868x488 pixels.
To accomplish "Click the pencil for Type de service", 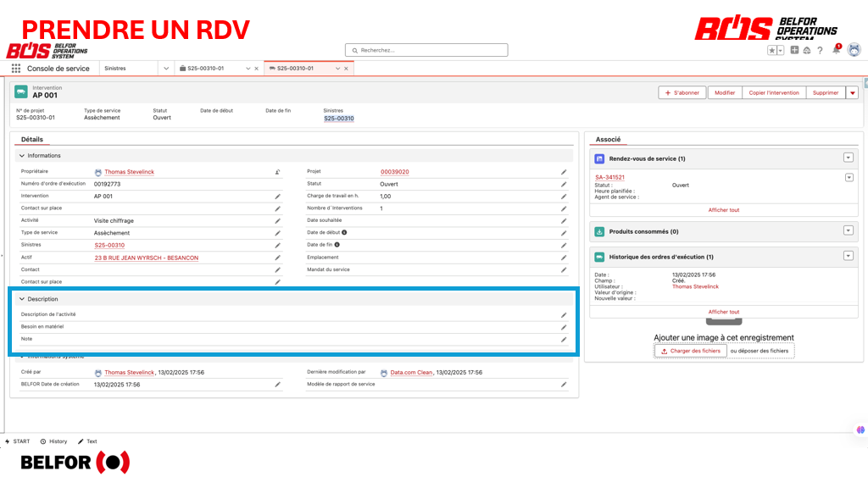I will 277,233.
